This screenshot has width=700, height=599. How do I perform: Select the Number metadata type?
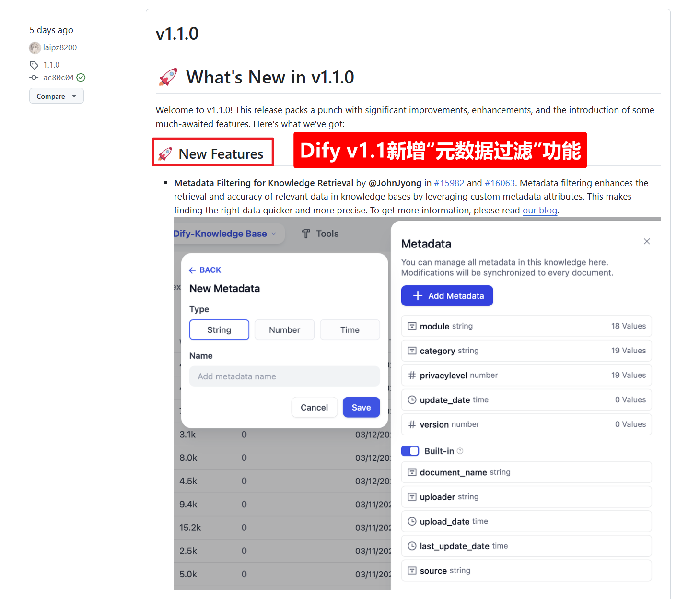click(x=284, y=329)
